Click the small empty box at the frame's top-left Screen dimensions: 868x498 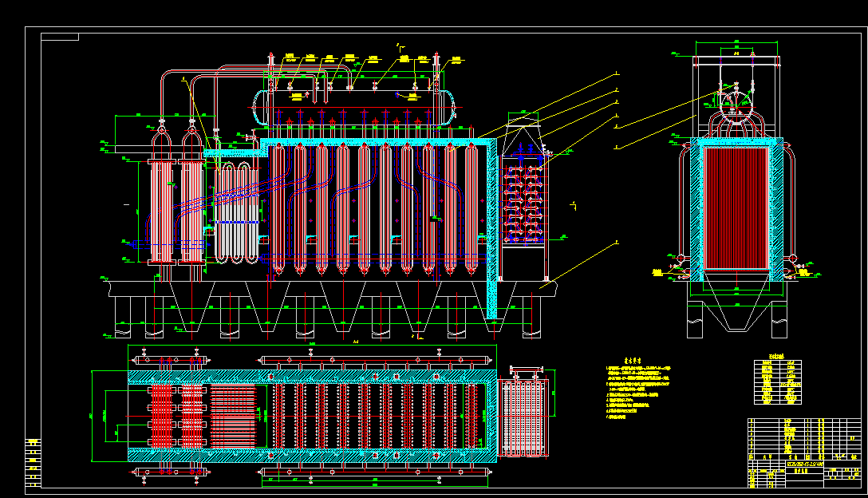(60, 38)
